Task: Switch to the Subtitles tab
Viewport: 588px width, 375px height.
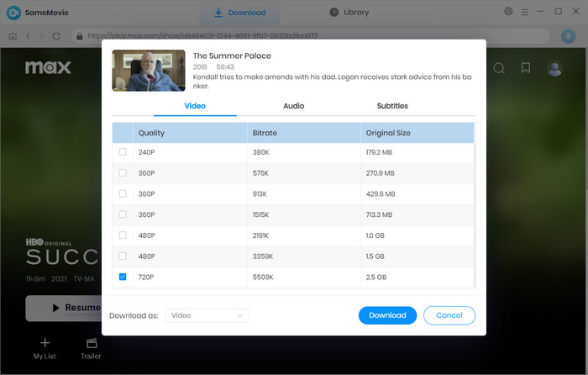Action: click(392, 106)
